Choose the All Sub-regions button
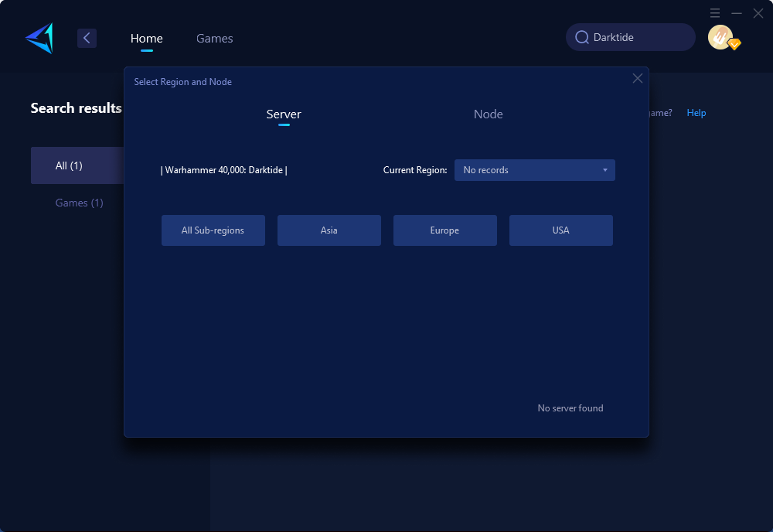Viewport: 773px width, 532px height. (213, 230)
